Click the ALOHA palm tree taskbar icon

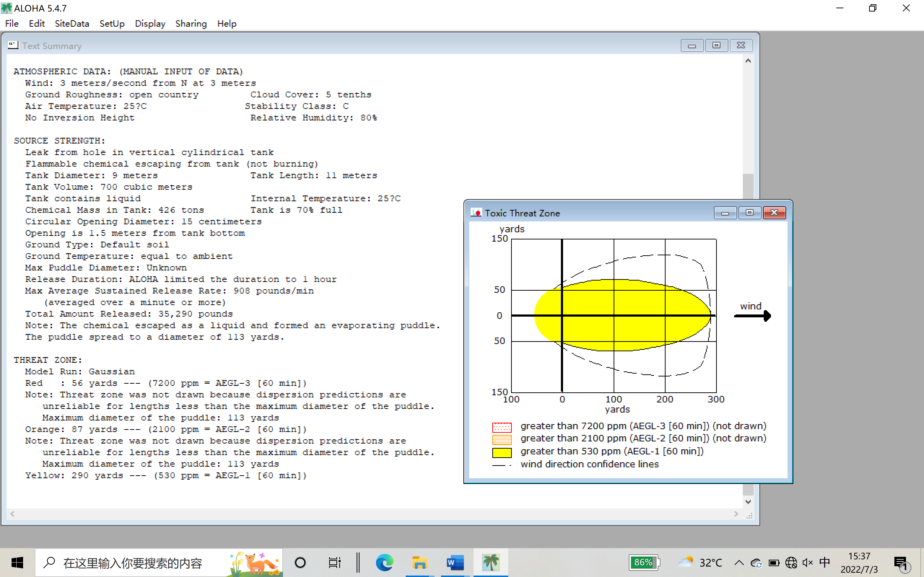tap(490, 563)
